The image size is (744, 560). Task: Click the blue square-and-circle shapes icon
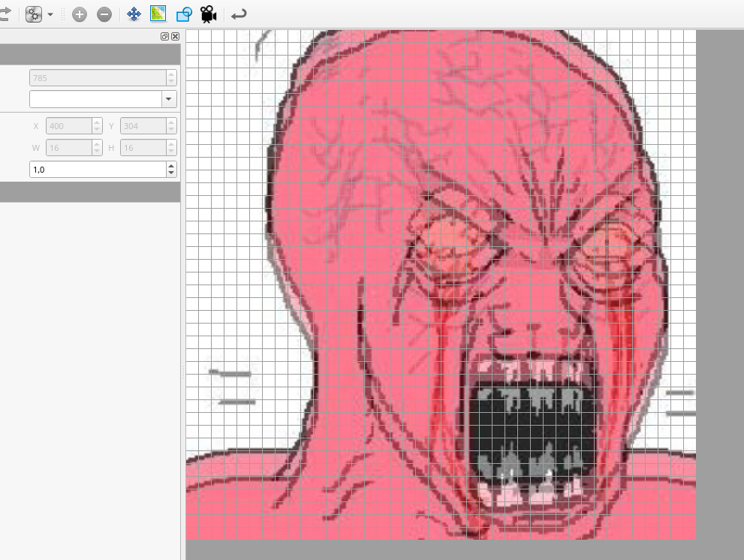(184, 14)
